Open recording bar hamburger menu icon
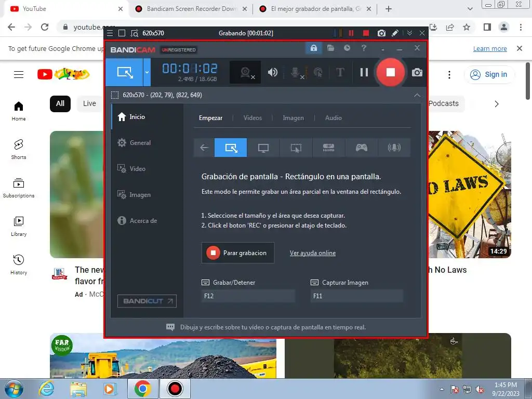 coord(110,33)
